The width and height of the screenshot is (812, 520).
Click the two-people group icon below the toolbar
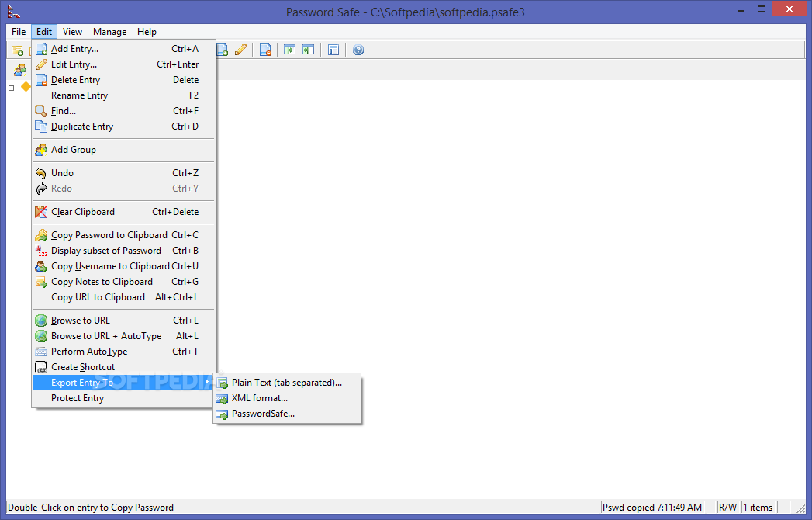point(20,70)
